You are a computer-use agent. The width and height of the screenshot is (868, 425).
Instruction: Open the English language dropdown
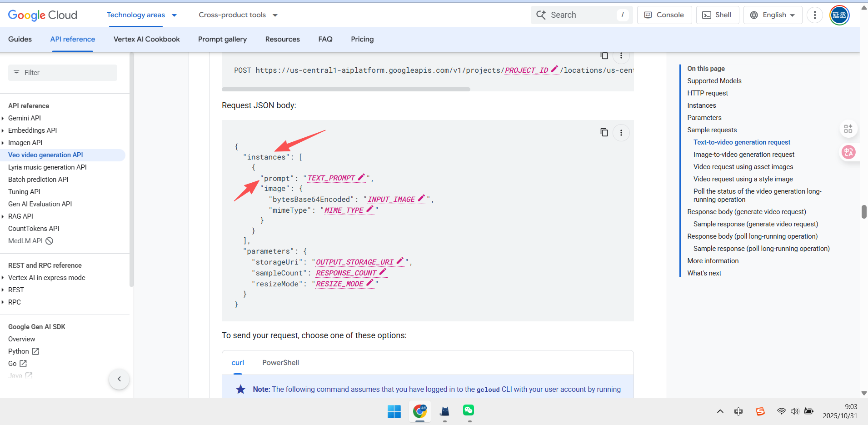773,15
